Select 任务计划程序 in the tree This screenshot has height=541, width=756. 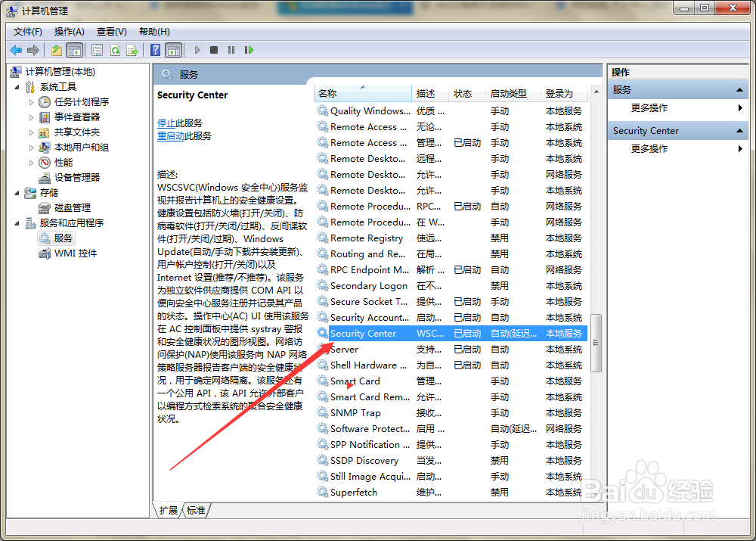pyautogui.click(x=81, y=102)
